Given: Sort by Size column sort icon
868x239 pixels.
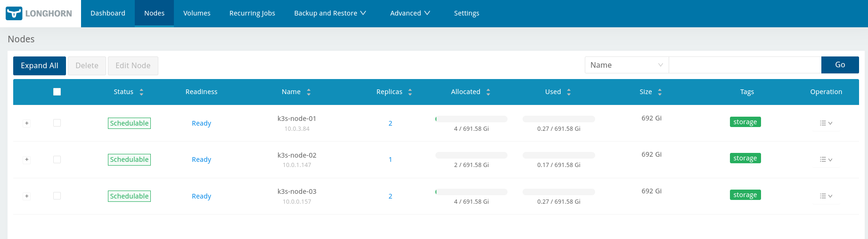Looking at the screenshot, I should pyautogui.click(x=660, y=92).
